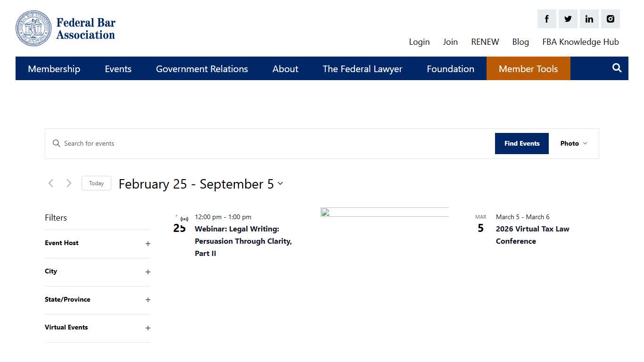Click the search icon inside the events search bar
This screenshot has height=362, width=644.
[x=57, y=143]
